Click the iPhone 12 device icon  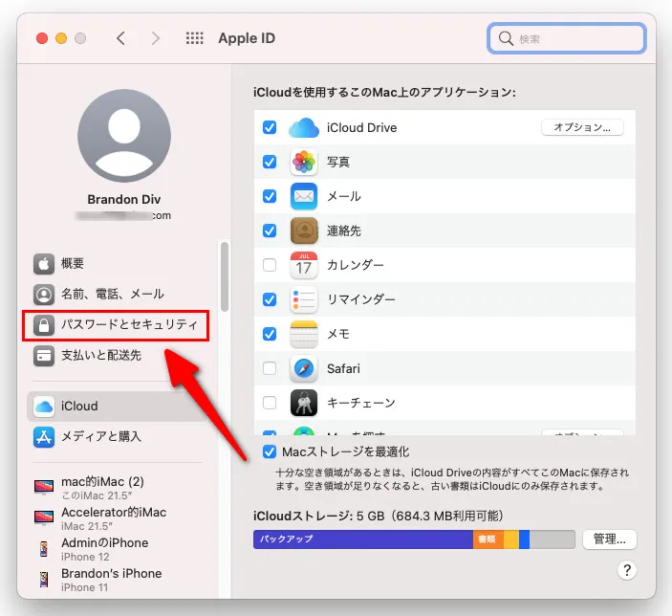point(44,549)
